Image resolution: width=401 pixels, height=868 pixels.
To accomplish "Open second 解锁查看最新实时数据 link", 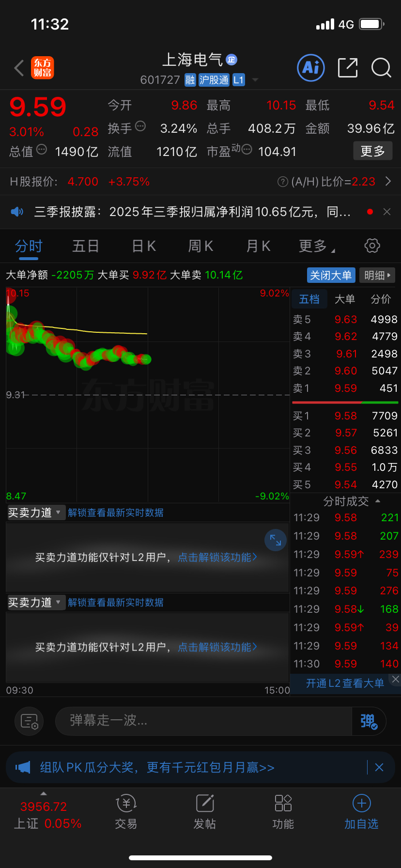I will 116,603.
